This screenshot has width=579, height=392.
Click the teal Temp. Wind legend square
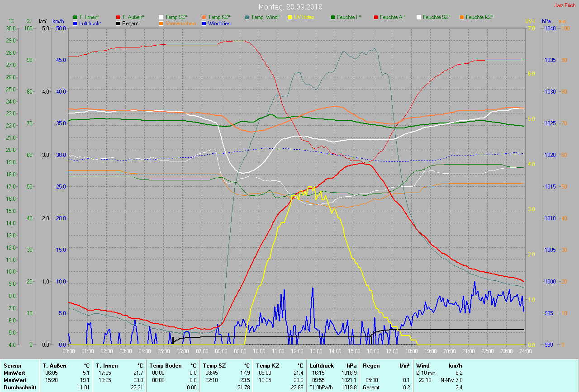247,17
